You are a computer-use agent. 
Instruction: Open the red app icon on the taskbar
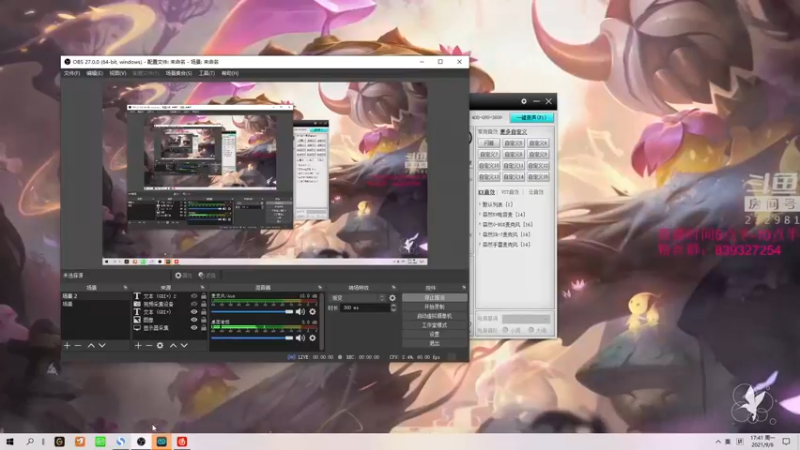[x=182, y=441]
